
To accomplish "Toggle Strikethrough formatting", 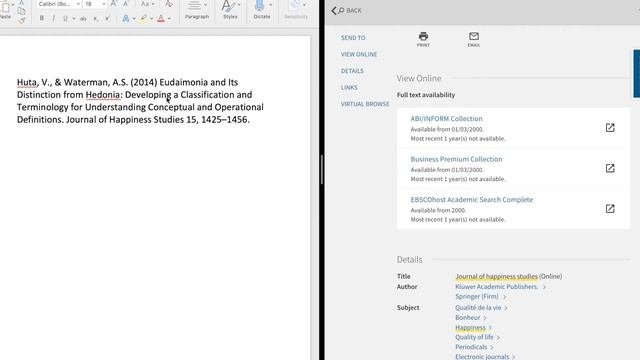I will click(83, 18).
